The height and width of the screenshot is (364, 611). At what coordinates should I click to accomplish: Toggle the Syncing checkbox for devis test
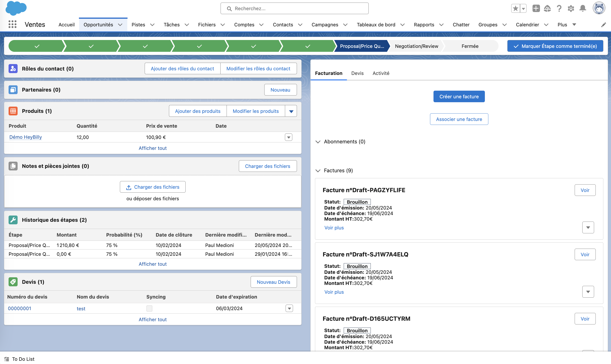[149, 308]
